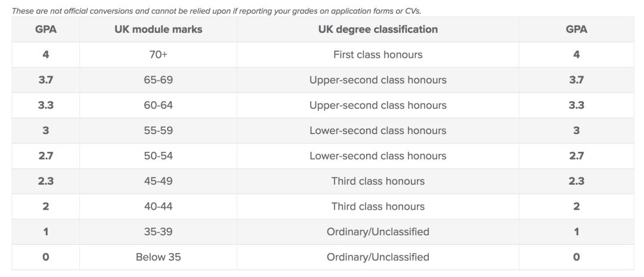This screenshot has width=644, height=277.
Task: Click right GPA value 2.3
Action: (x=576, y=181)
